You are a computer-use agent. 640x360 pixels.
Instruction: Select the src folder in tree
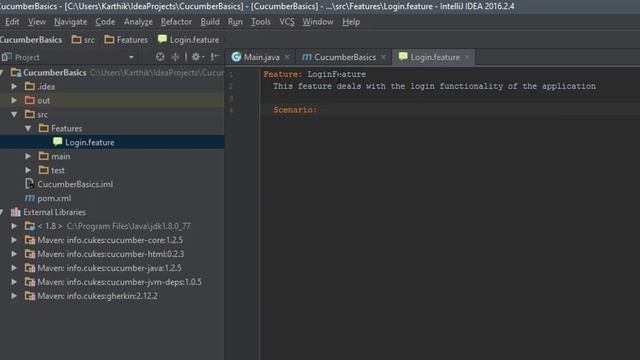(x=42, y=115)
